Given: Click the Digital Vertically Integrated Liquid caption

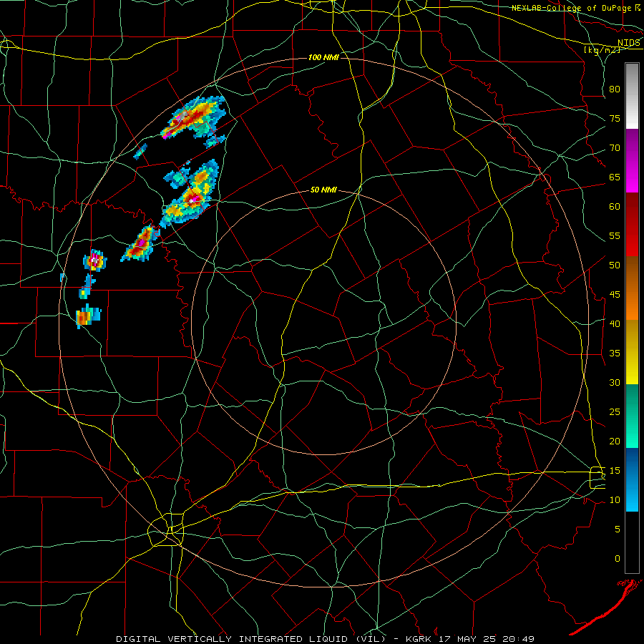Looking at the screenshot, I should click(251, 639).
